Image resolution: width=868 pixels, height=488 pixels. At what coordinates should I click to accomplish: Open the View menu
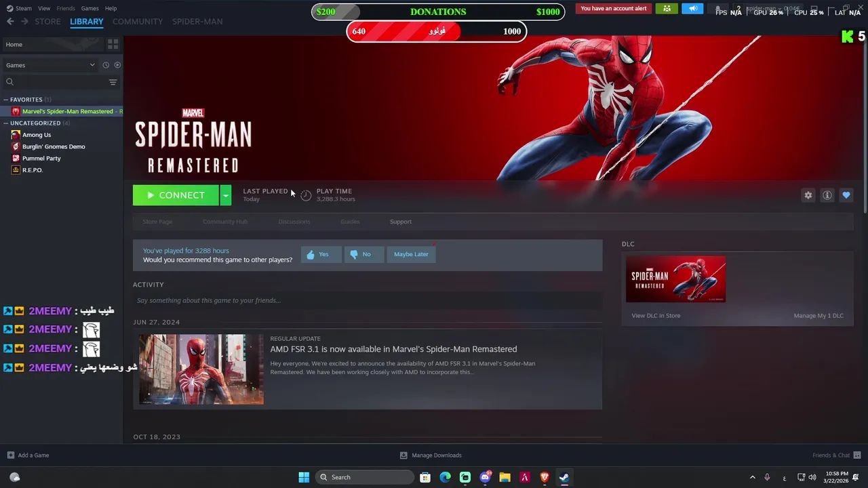coord(44,8)
